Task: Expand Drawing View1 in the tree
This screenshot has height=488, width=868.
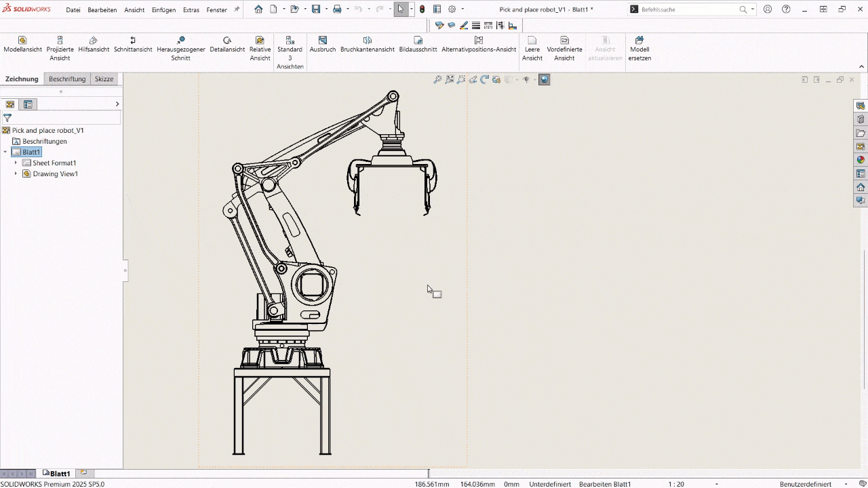Action: tap(16, 174)
